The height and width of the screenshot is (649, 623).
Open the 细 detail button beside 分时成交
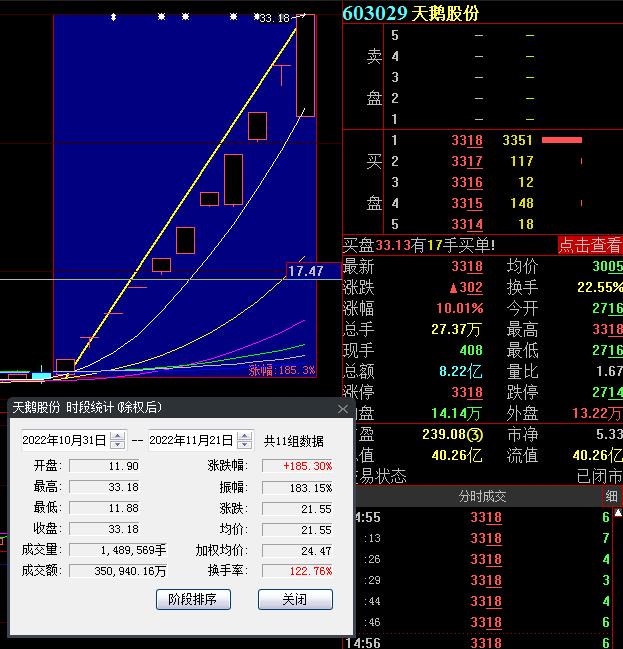(611, 496)
